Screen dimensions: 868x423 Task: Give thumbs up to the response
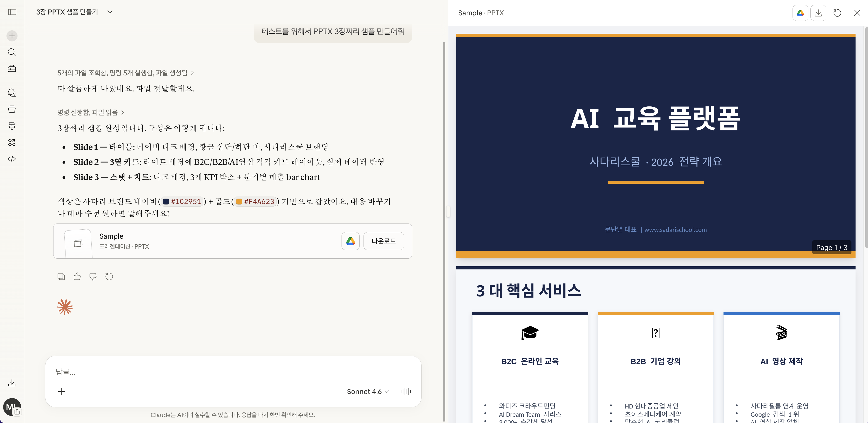pyautogui.click(x=77, y=276)
